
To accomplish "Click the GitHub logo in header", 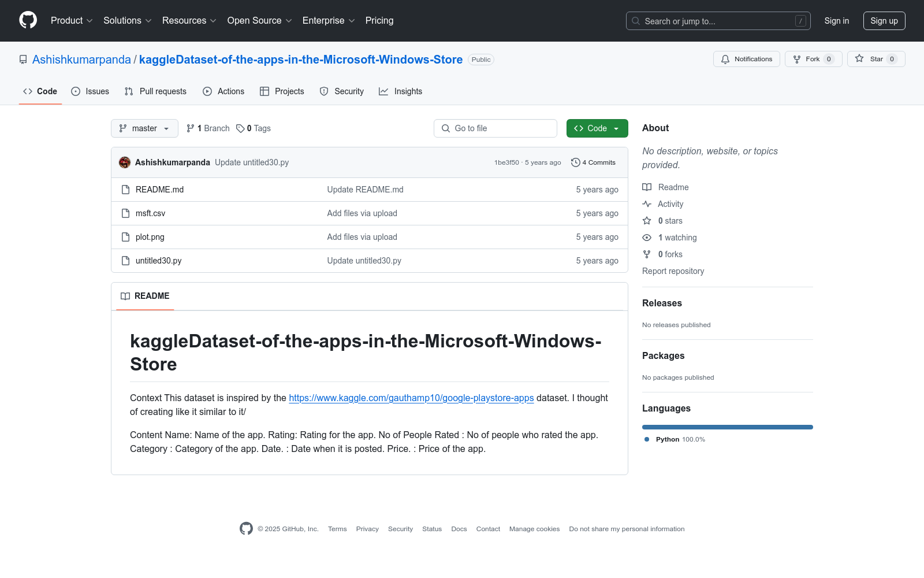I will coord(28,20).
